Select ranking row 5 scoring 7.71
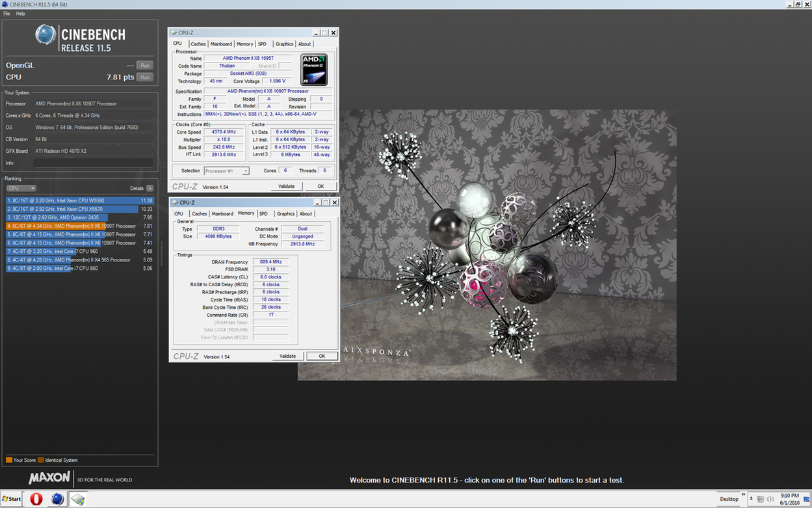Viewport: 812px width, 508px height. tap(81, 234)
